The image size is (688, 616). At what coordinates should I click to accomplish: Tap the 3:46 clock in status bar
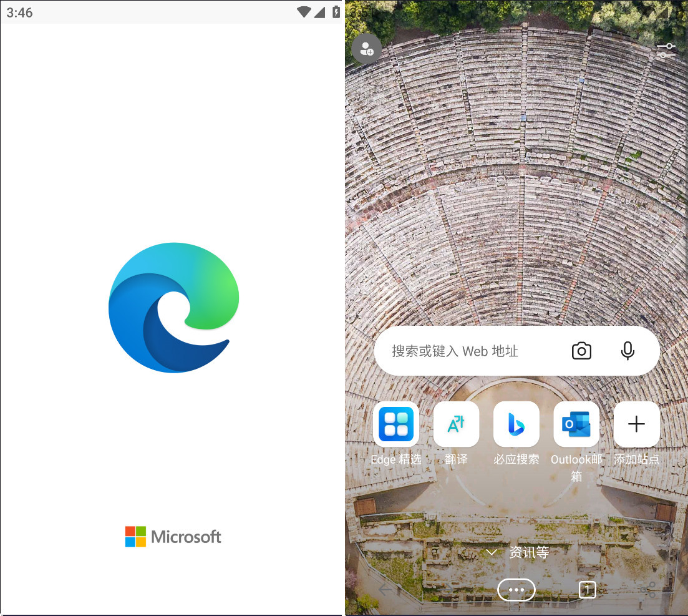(19, 12)
